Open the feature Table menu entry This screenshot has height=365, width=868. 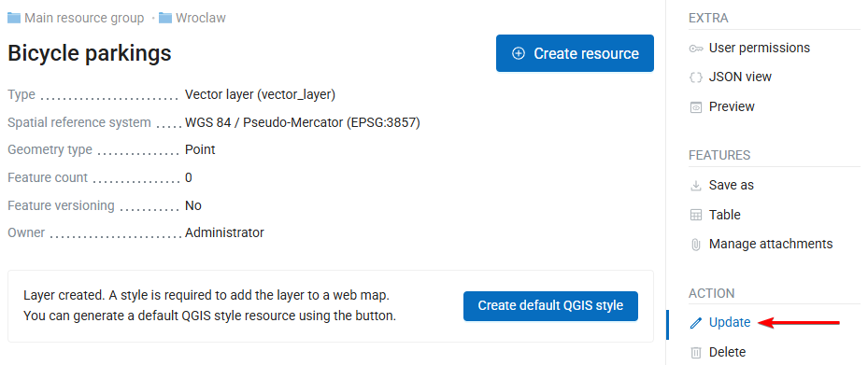point(725,215)
